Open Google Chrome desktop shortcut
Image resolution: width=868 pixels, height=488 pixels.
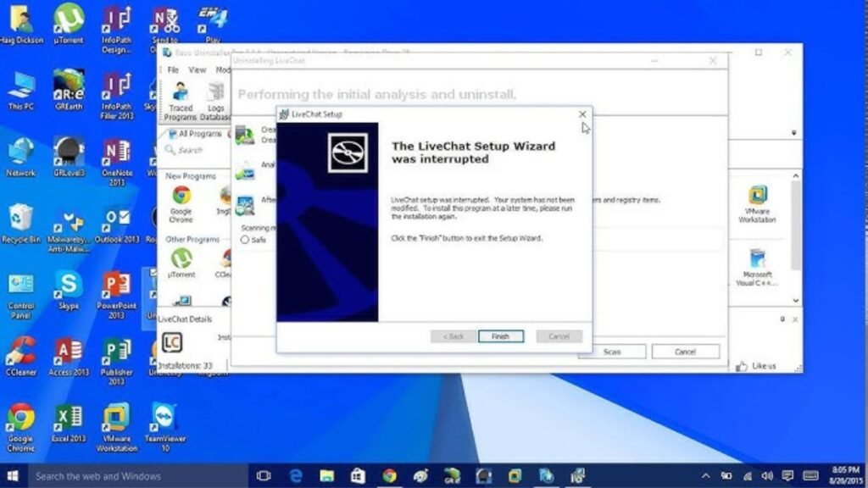click(21, 427)
